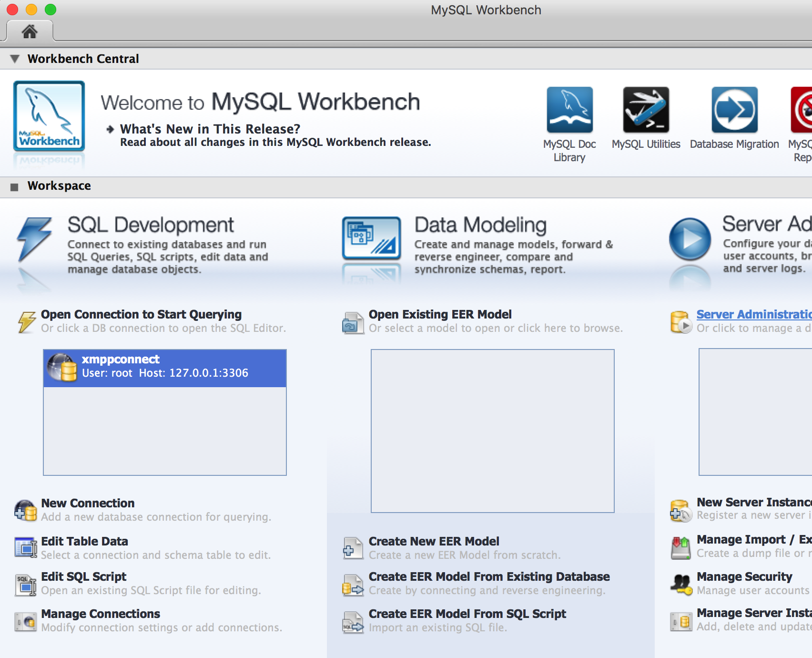Screen dimensions: 812x658
Task: Create New EER Model from scratch
Action: pos(434,541)
